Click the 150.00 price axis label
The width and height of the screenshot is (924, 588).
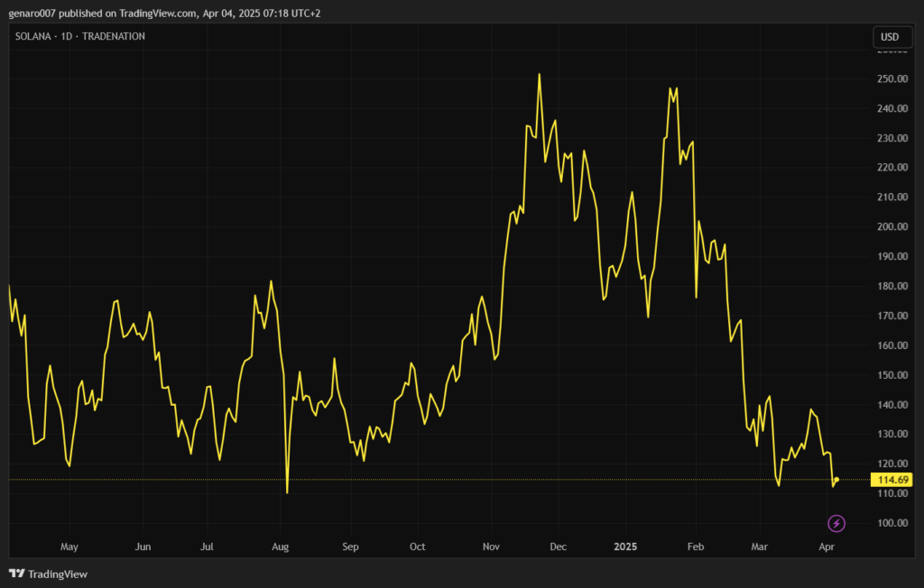pos(892,375)
